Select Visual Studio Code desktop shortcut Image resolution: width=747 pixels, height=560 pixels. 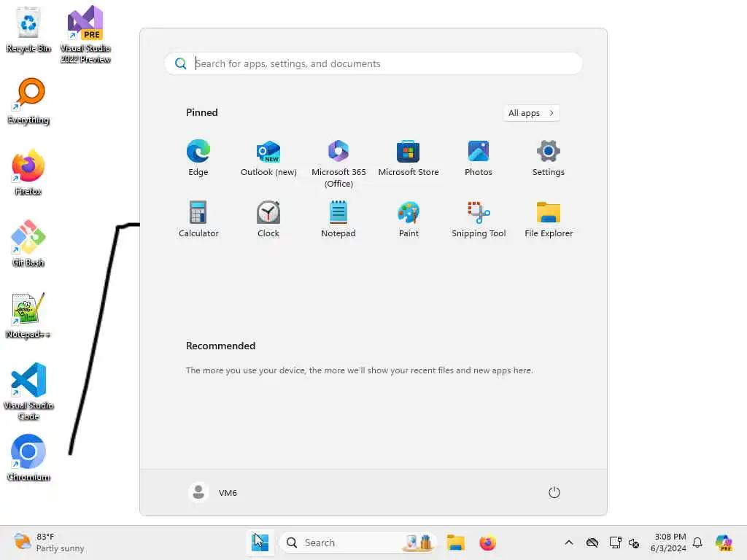point(28,392)
